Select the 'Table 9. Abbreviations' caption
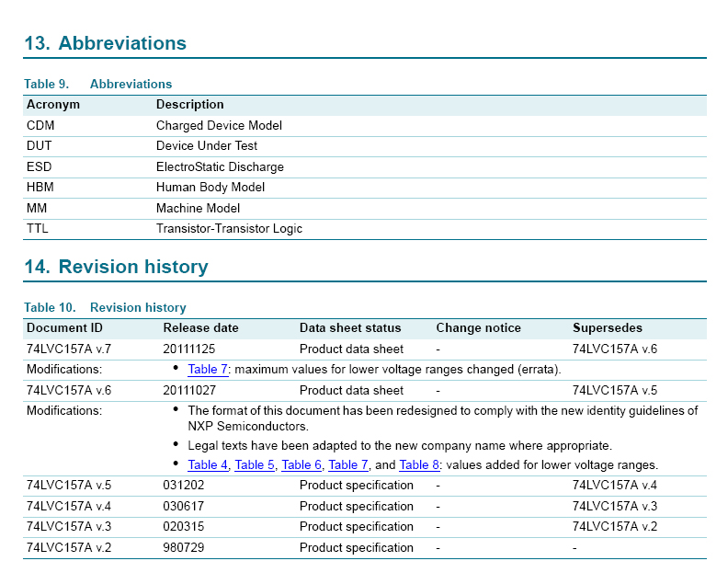 tap(98, 84)
